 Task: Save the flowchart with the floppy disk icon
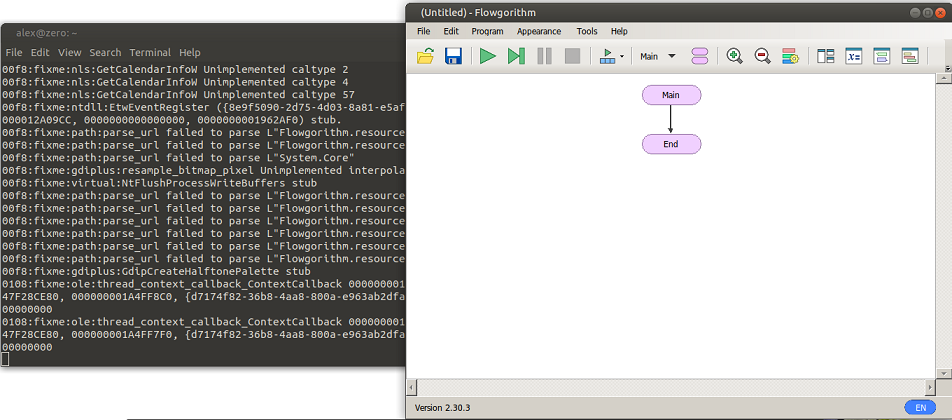(454, 56)
